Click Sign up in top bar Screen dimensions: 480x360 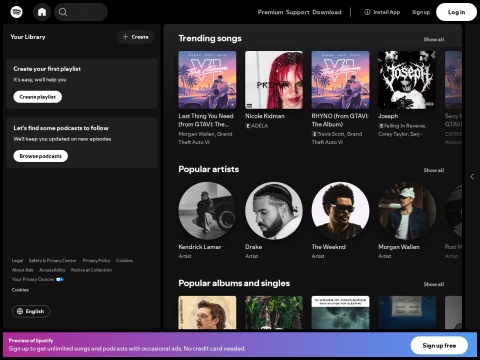click(x=421, y=12)
